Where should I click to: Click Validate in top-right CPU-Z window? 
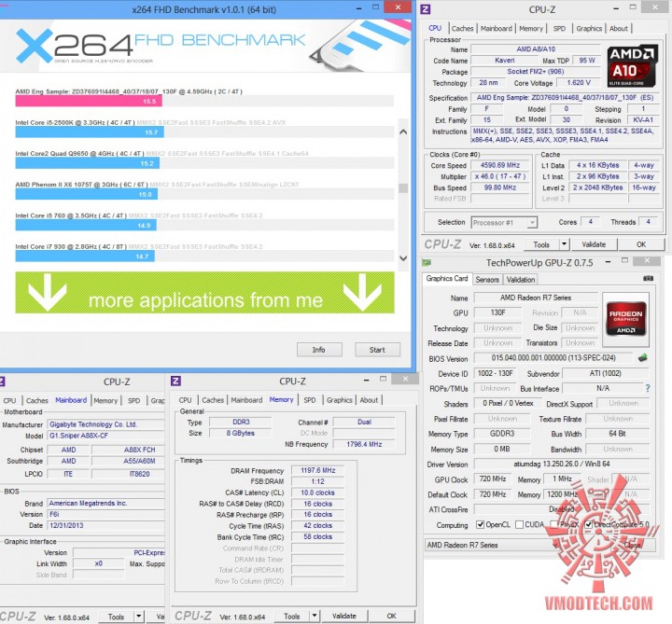[x=594, y=244]
